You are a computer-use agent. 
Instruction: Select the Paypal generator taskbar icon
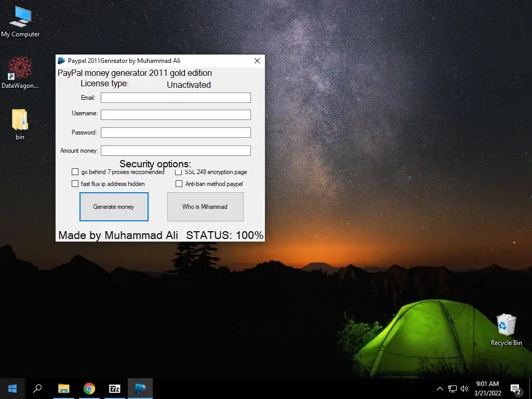click(x=140, y=389)
